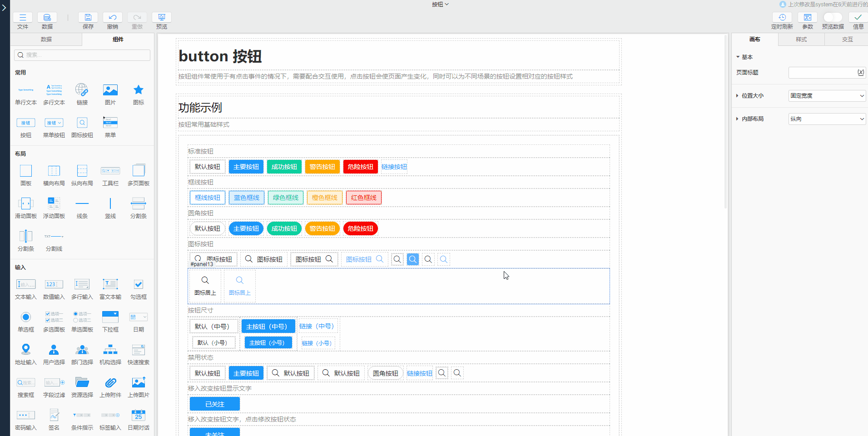Click the 撤销 (undo) toolbar icon
Screen dimensions: 868x436
[x=113, y=18]
